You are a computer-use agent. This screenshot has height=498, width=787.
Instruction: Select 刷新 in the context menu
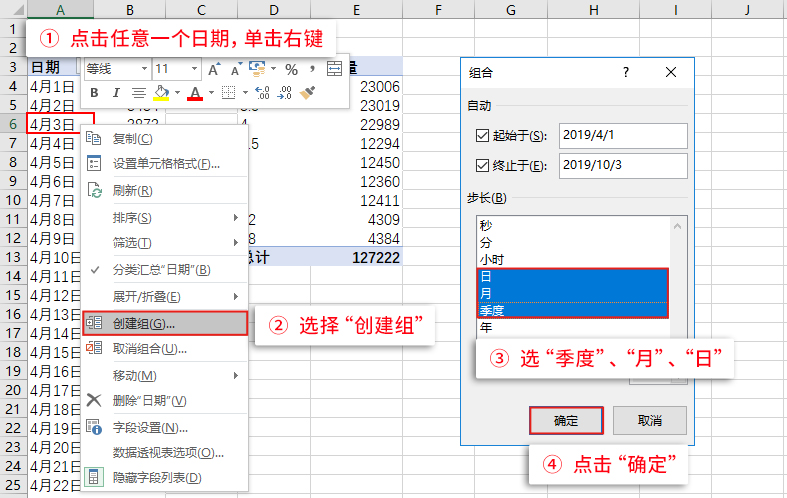tap(165, 191)
